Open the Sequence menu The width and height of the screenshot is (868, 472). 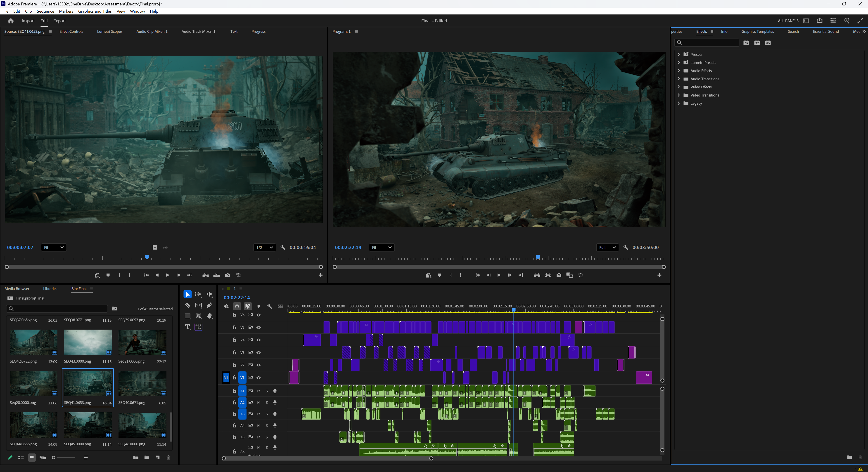(x=45, y=11)
